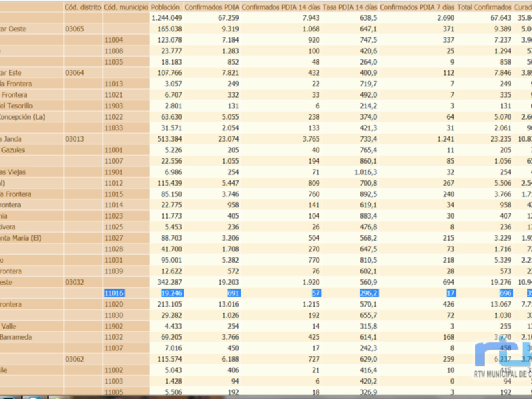Click the district code 03064 cell
The height and width of the screenshot is (399, 532).
[x=74, y=73]
